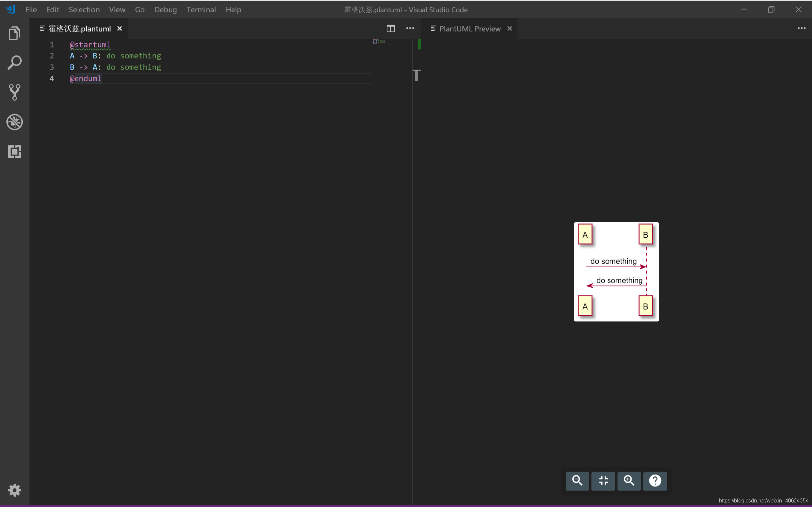Fit the PlantUML diagram to window
This screenshot has height=507, width=812.
pos(603,481)
